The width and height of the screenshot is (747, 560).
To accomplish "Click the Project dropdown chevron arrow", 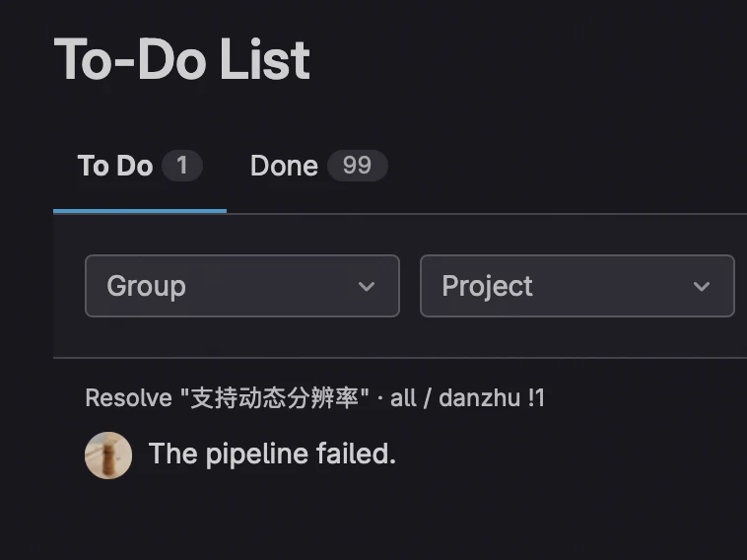I will (x=702, y=287).
